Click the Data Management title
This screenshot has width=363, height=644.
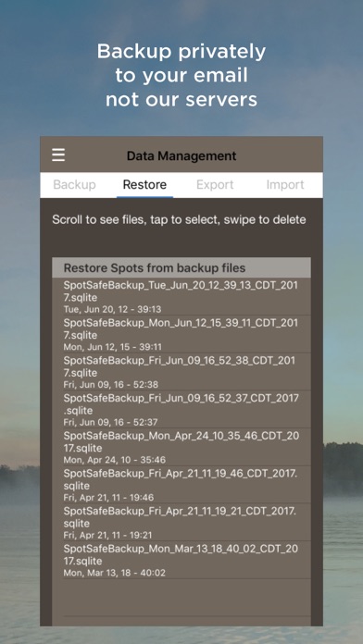pos(181,156)
